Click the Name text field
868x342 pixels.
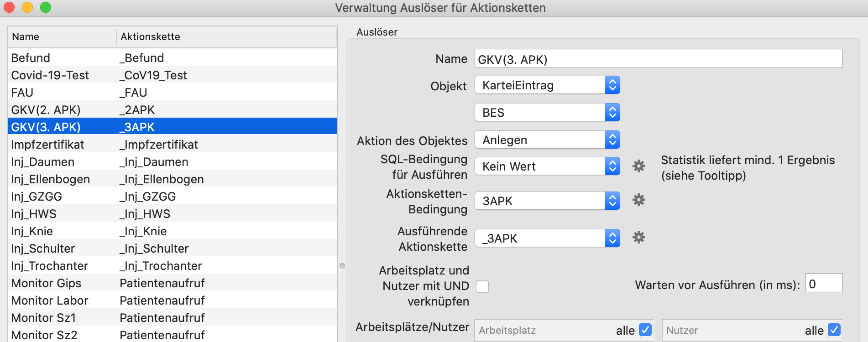[659, 59]
